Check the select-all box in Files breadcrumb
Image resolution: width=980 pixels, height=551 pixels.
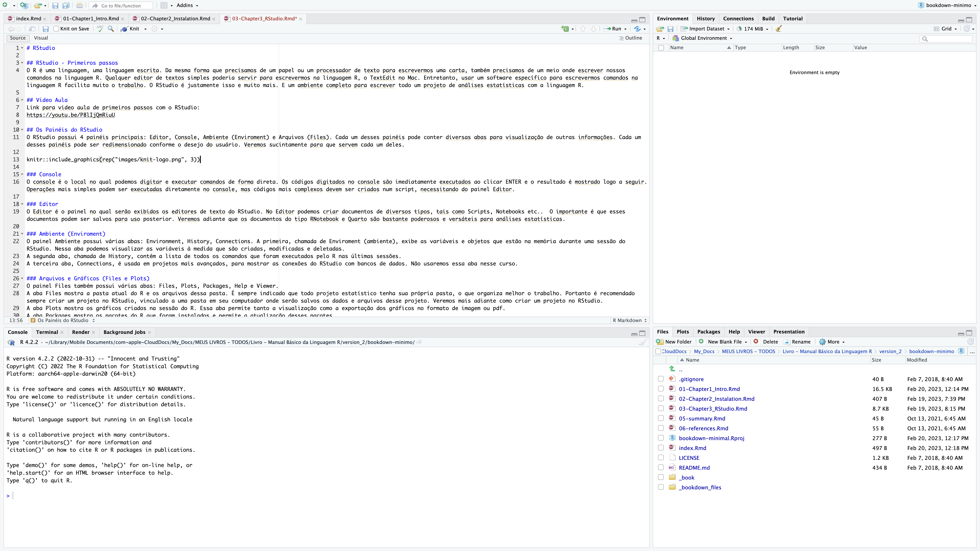pos(658,351)
